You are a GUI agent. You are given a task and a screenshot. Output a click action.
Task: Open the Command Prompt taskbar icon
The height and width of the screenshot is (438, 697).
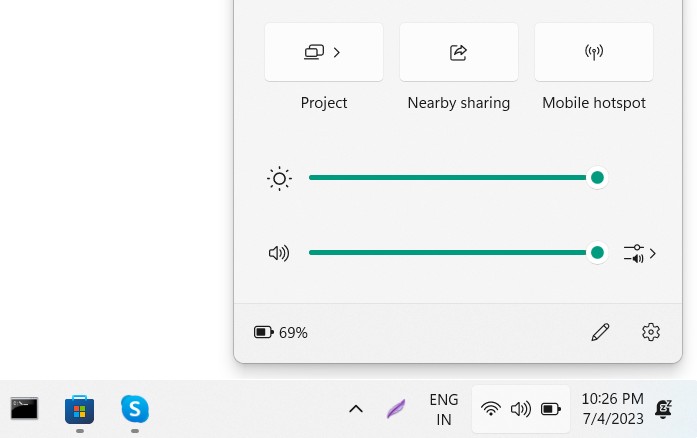pyautogui.click(x=25, y=408)
